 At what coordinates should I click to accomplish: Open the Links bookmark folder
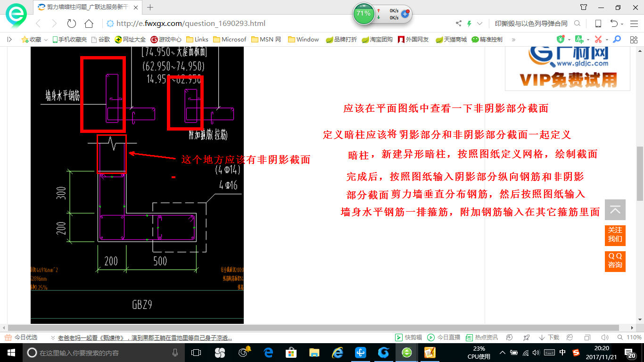197,40
